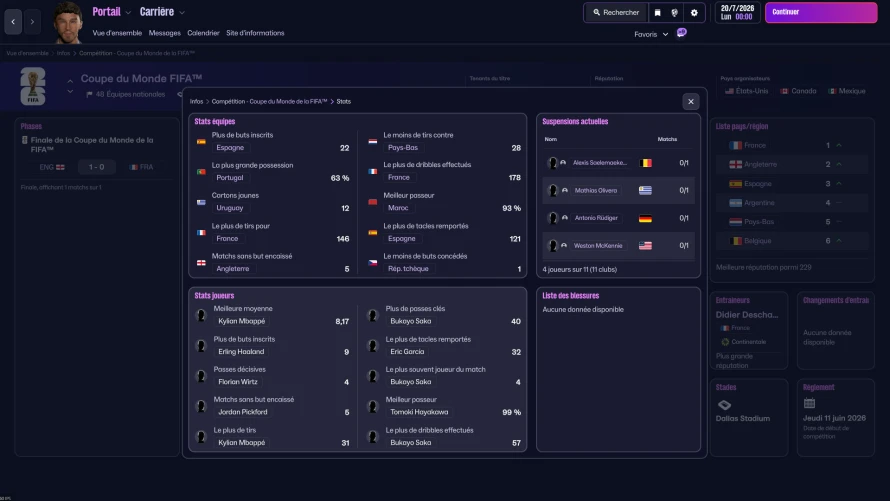890x501 pixels.
Task: Click the Dallas Stadium stadium icon
Action: [724, 405]
